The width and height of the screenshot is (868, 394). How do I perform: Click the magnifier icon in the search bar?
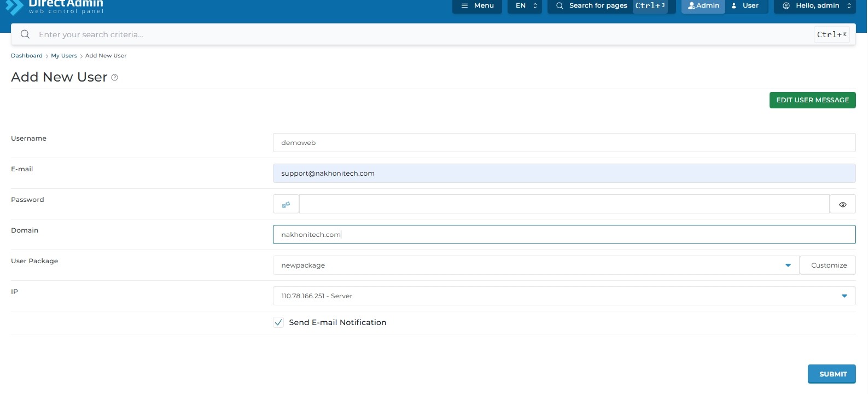[25, 34]
